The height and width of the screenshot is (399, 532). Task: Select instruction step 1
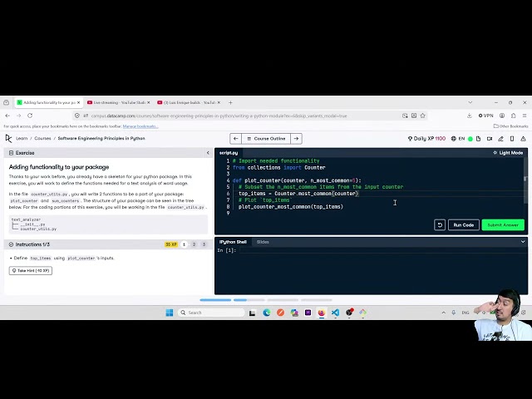[x=185, y=244]
